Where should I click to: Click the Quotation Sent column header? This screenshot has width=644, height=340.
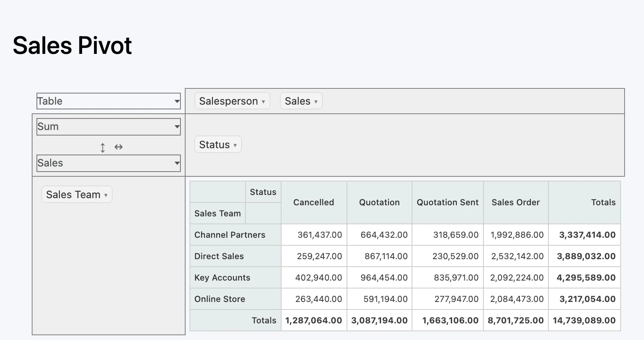(448, 202)
